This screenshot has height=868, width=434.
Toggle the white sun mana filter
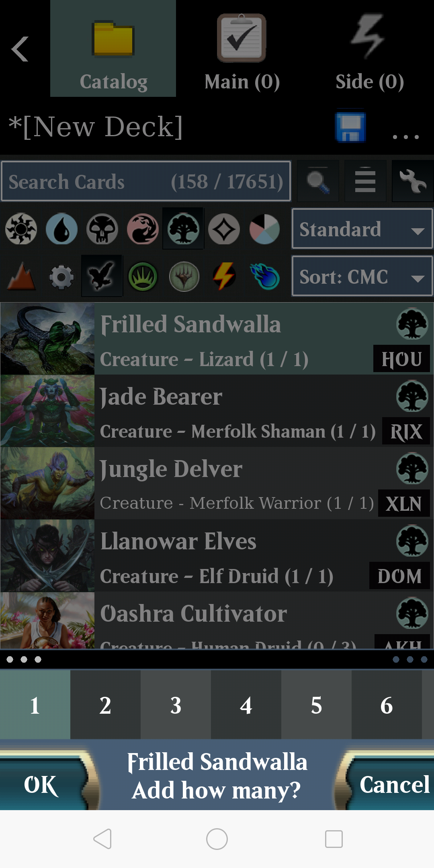point(21,229)
